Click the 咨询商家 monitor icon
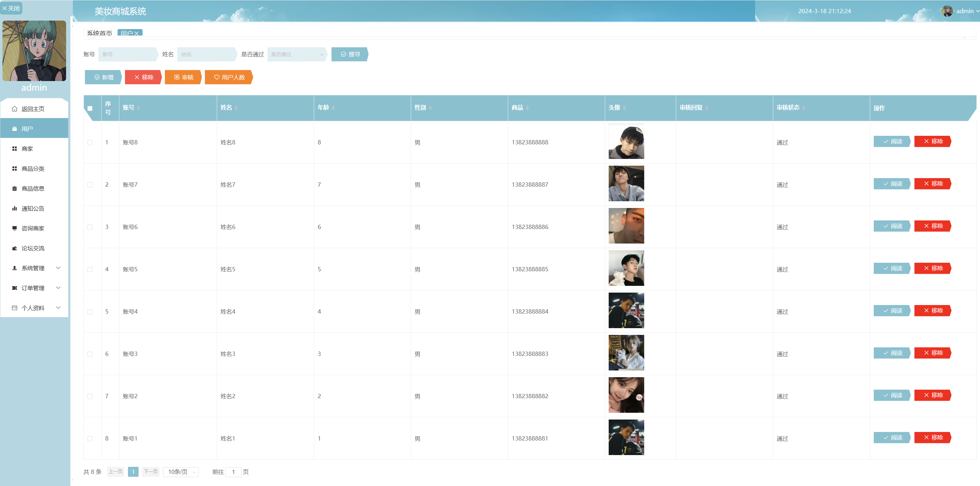980x486 pixels. (x=15, y=228)
